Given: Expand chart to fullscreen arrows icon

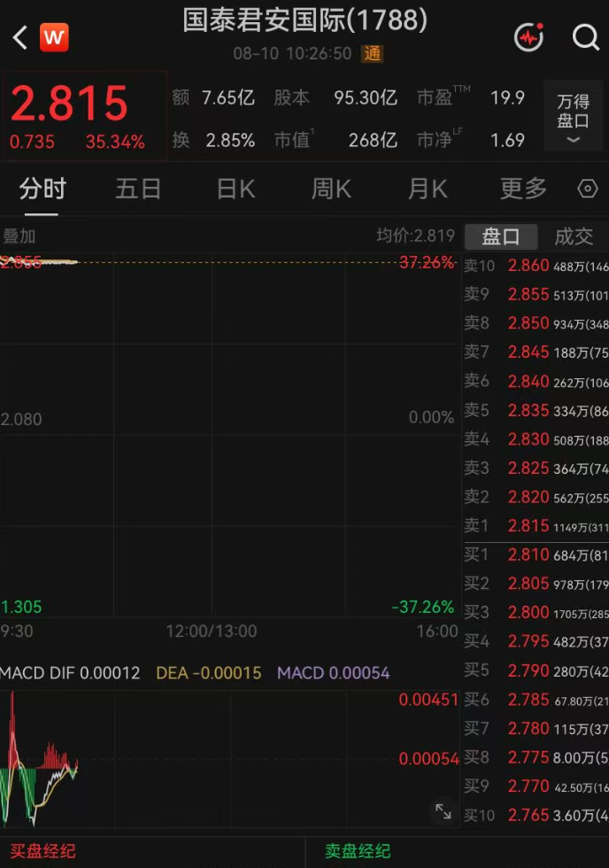Looking at the screenshot, I should click(x=443, y=811).
